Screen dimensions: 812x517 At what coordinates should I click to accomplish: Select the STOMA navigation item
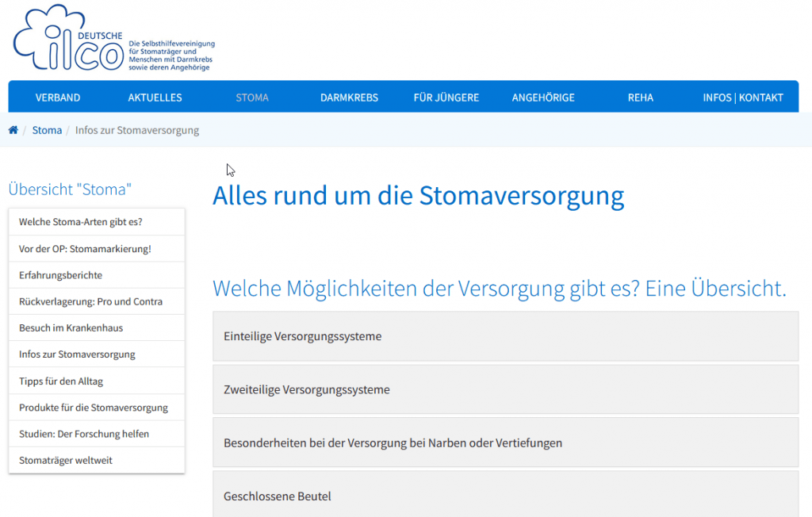click(x=252, y=98)
